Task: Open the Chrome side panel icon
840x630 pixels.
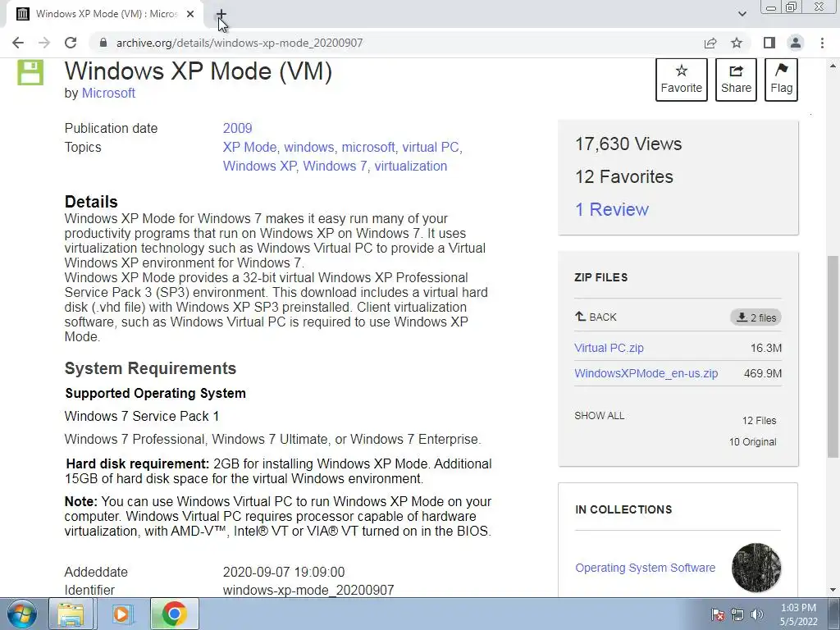Action: click(769, 43)
